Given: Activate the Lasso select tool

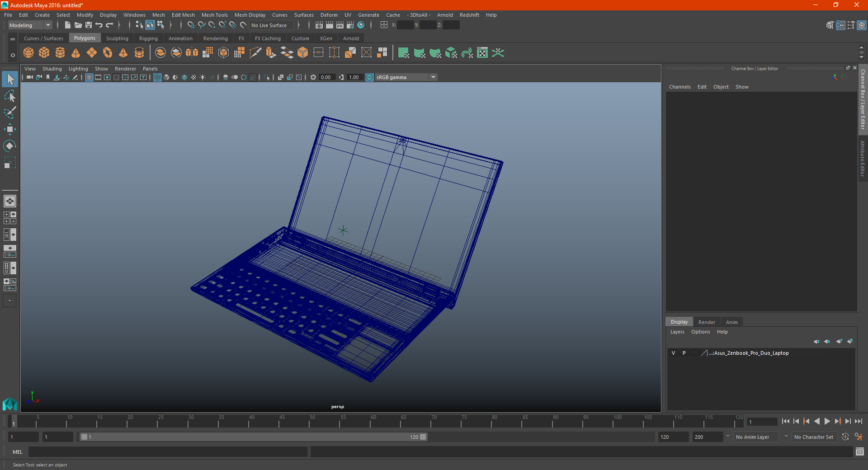Looking at the screenshot, I should [x=10, y=96].
